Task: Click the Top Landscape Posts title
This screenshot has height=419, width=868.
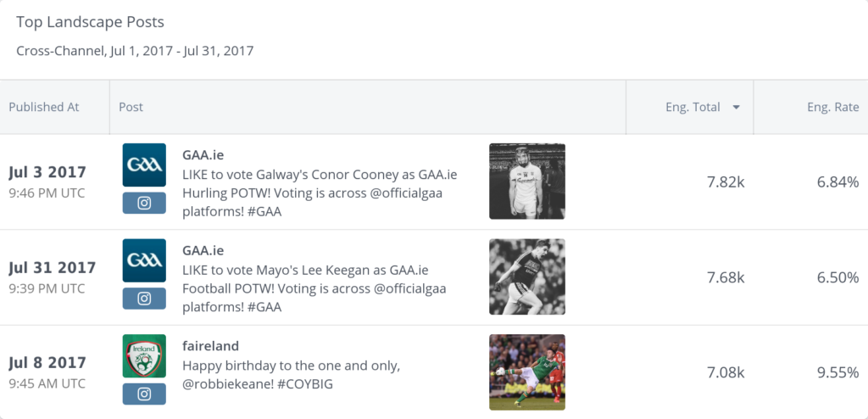Action: 91,22
